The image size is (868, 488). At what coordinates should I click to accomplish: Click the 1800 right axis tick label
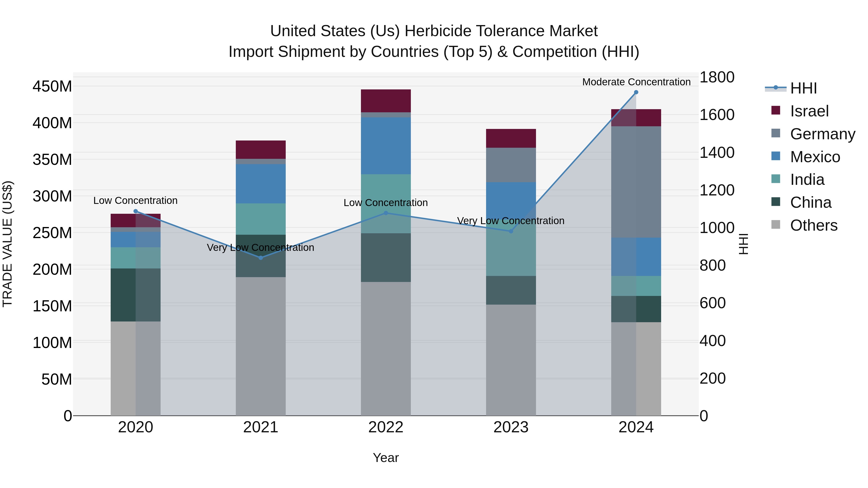[x=717, y=77]
